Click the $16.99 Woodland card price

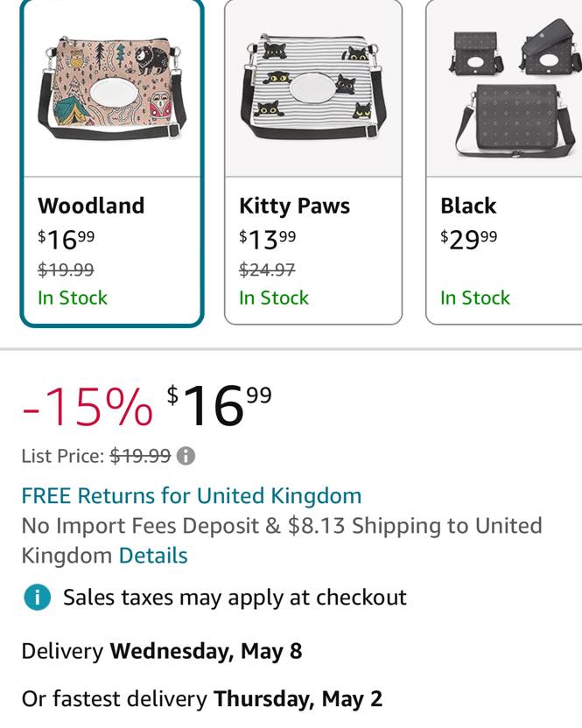(x=66, y=240)
